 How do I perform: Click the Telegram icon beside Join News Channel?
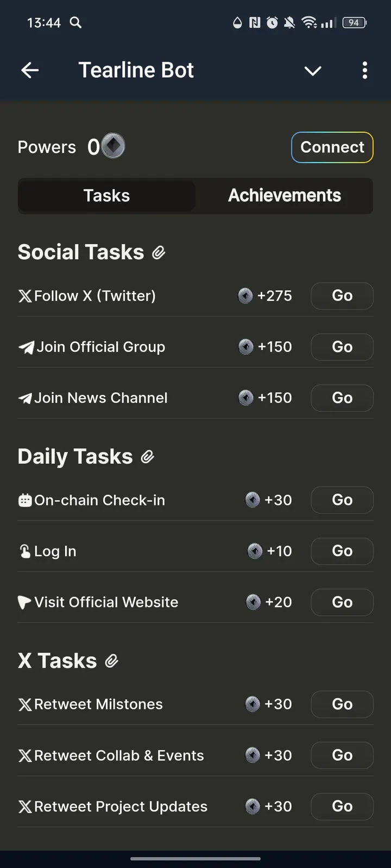tap(25, 398)
